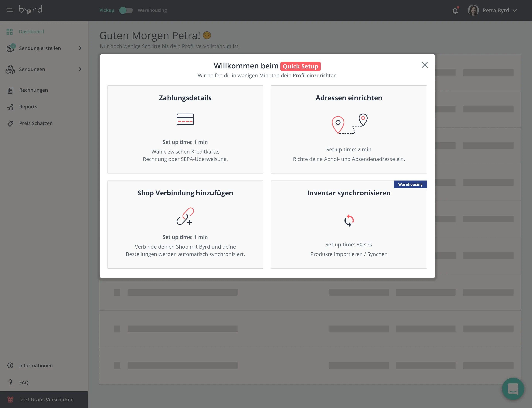This screenshot has height=408, width=532.
Task: Toggle the Pickup/Warehousing switch
Action: click(x=126, y=10)
